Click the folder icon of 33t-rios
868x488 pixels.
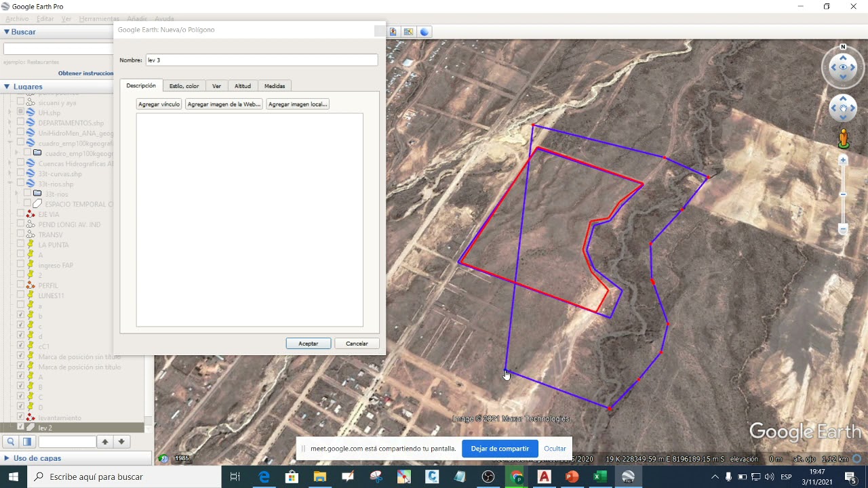click(x=37, y=194)
